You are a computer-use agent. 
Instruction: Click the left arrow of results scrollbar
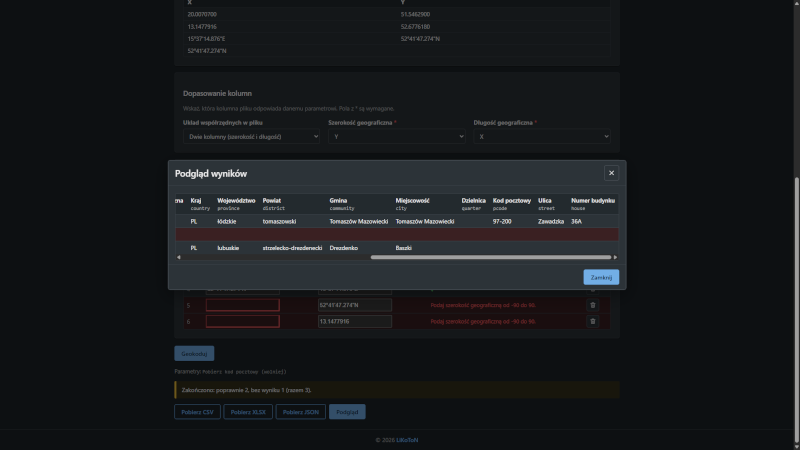pyautogui.click(x=179, y=257)
